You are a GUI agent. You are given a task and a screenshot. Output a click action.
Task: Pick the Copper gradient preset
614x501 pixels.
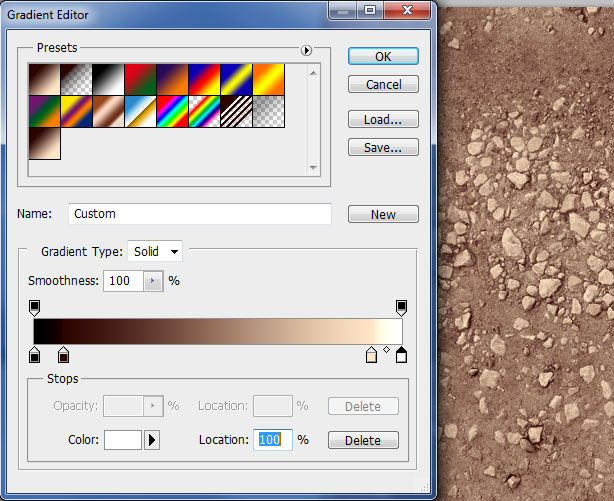tap(109, 110)
